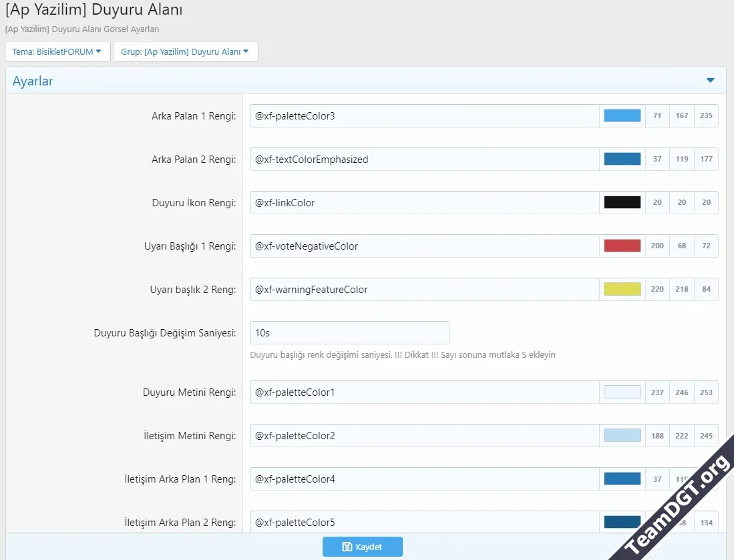Click the red Uyarı Başlığı 1 swatch
734x560 pixels.
coord(622,246)
